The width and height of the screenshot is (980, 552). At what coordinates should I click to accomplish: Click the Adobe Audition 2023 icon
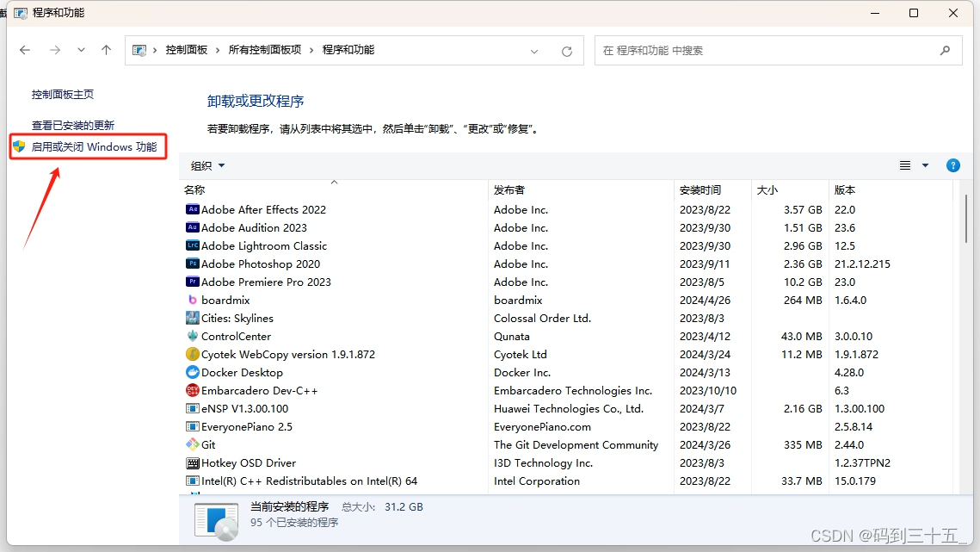coord(193,228)
